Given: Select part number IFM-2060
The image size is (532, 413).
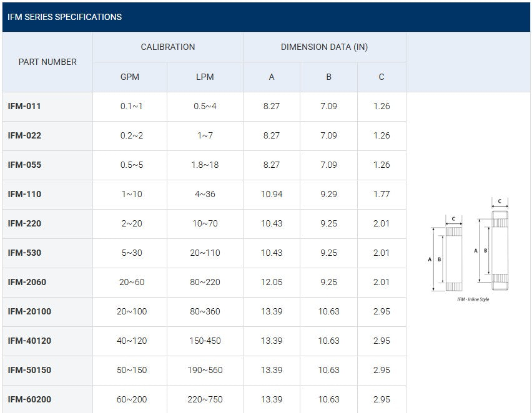Looking at the screenshot, I should tap(27, 282).
